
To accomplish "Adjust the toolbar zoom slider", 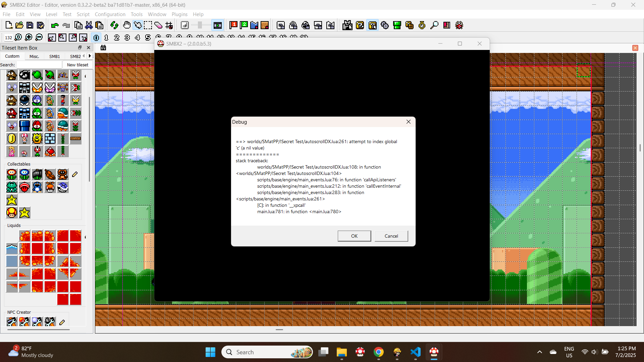I will pyautogui.click(x=200, y=25).
